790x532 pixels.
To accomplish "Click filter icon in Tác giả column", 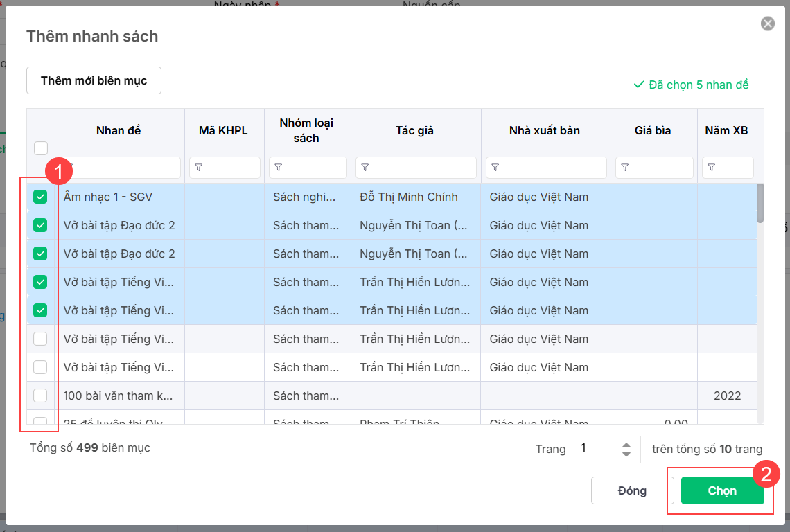I will [365, 168].
